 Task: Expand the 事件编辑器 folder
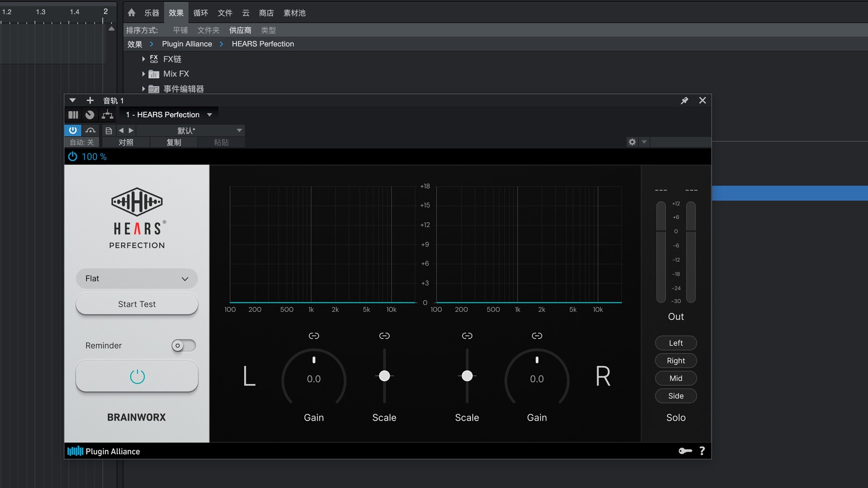[x=143, y=89]
